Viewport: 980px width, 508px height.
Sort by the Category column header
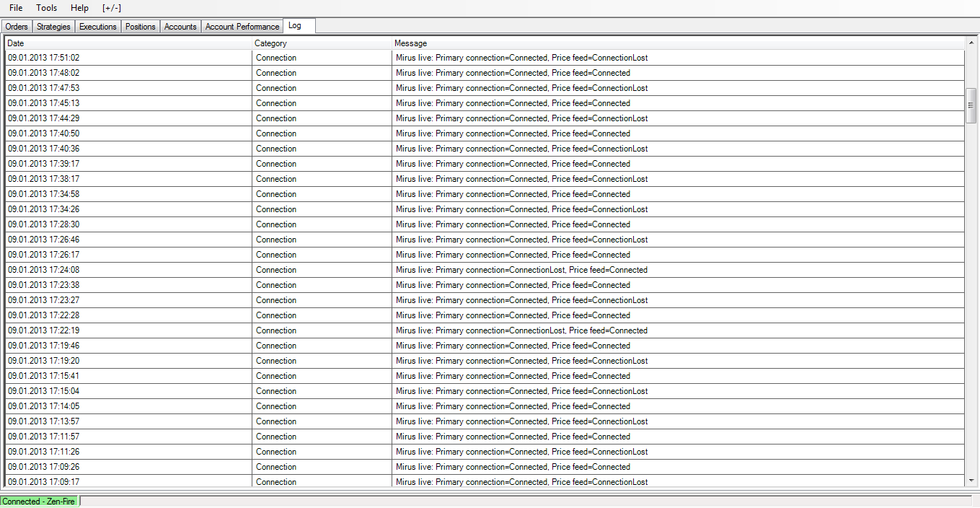(322, 43)
